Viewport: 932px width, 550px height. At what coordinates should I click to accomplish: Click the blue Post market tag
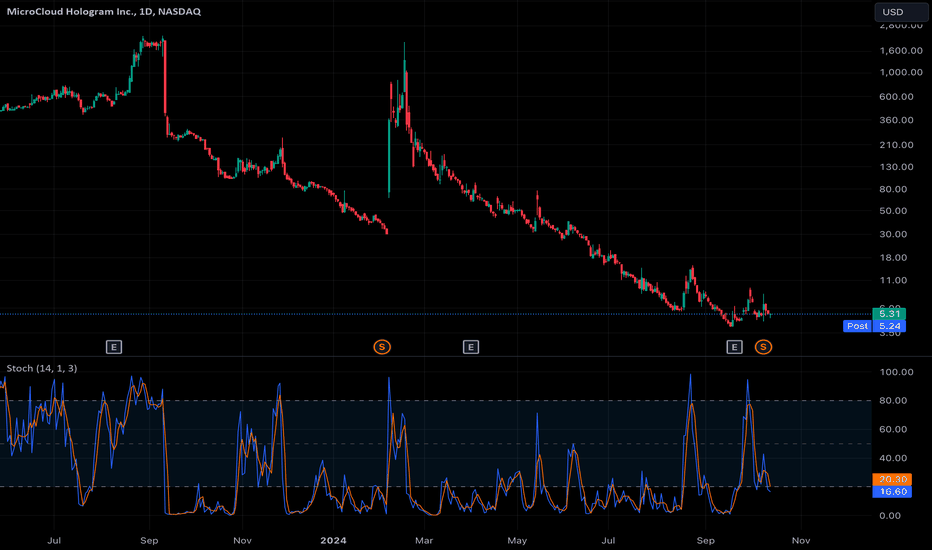coord(857,326)
